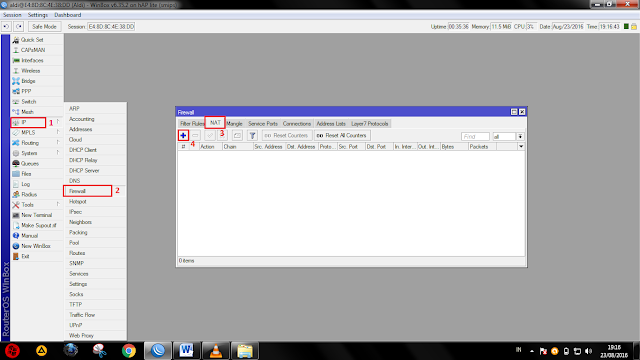Open the 'all' chain filter dropdown
The height and width of the screenshot is (360, 640).
pyautogui.click(x=520, y=137)
